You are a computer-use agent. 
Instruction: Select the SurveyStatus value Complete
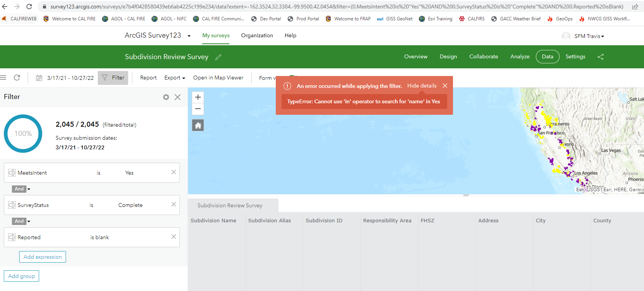click(130, 205)
